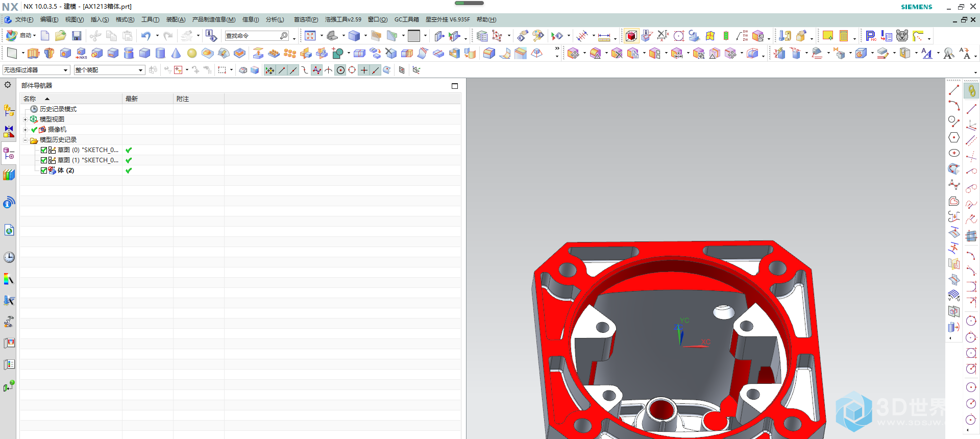Screen dimensions: 980x439
Task: Open the History clock sidebar tab
Action: click(x=9, y=257)
